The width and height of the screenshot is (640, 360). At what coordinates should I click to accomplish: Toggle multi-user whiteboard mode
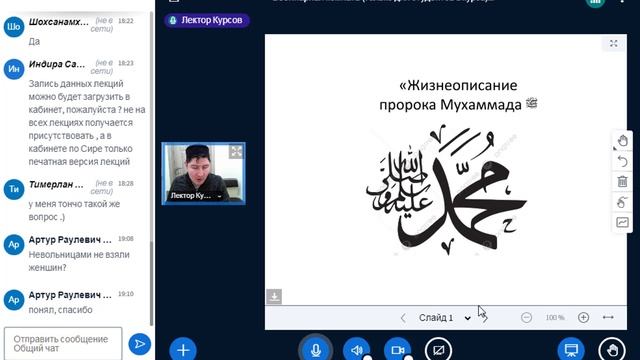[622, 202]
